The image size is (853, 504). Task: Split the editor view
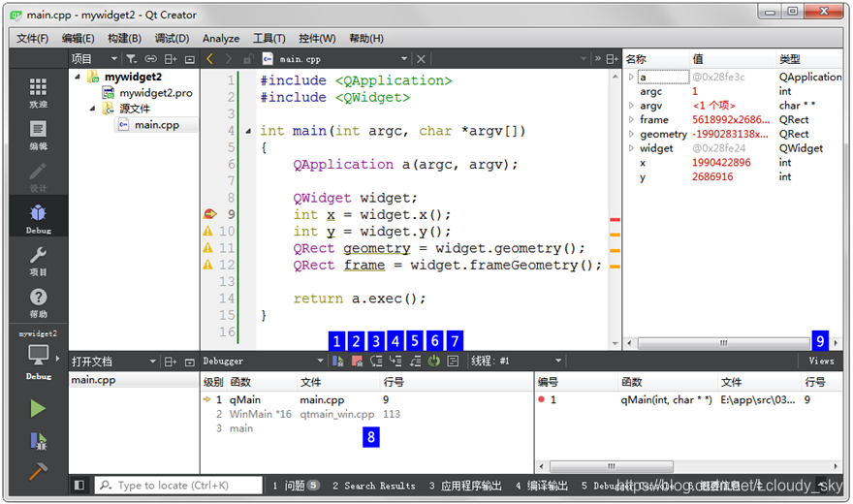coord(612,59)
